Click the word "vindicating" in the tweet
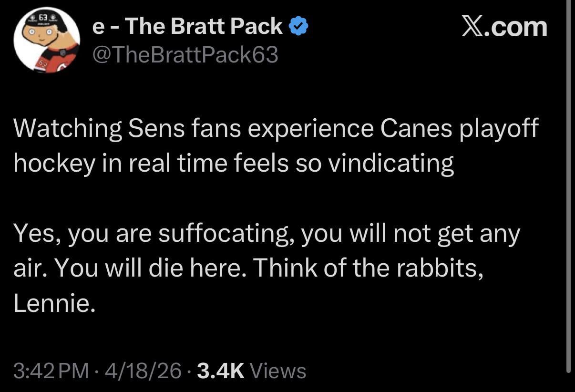The width and height of the screenshot is (575, 392). tap(391, 164)
